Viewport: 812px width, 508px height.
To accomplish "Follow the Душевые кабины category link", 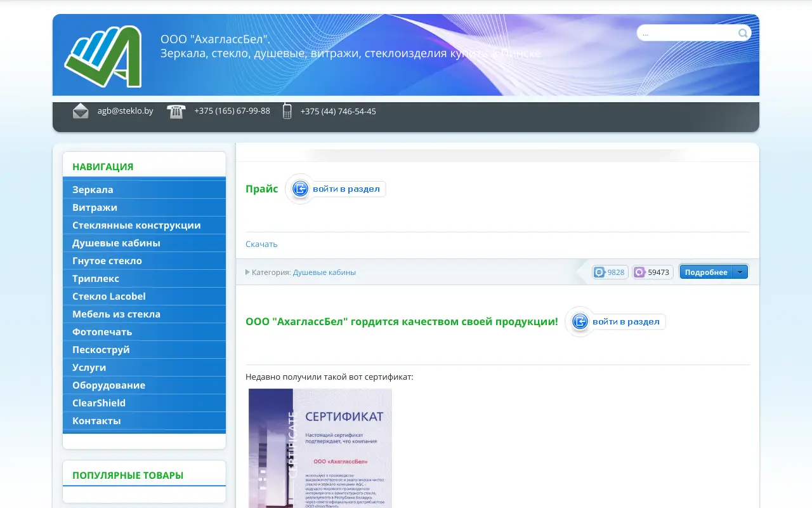I will click(x=324, y=272).
